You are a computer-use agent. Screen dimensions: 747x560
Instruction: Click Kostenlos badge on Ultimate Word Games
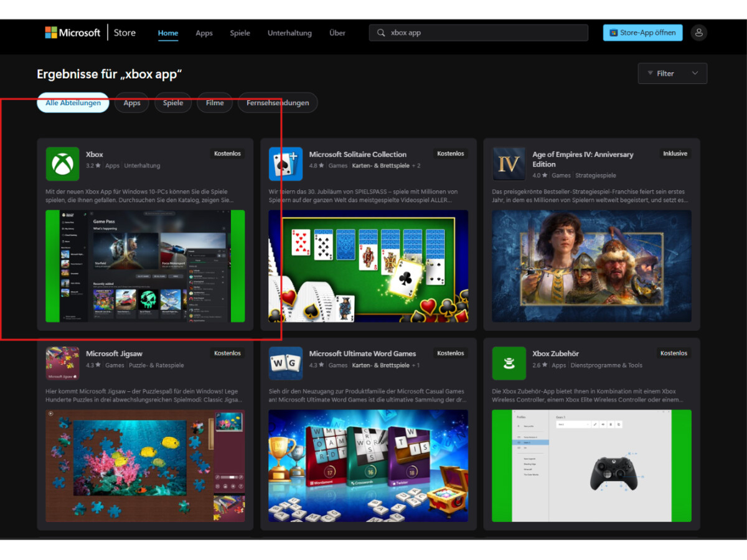pyautogui.click(x=451, y=353)
